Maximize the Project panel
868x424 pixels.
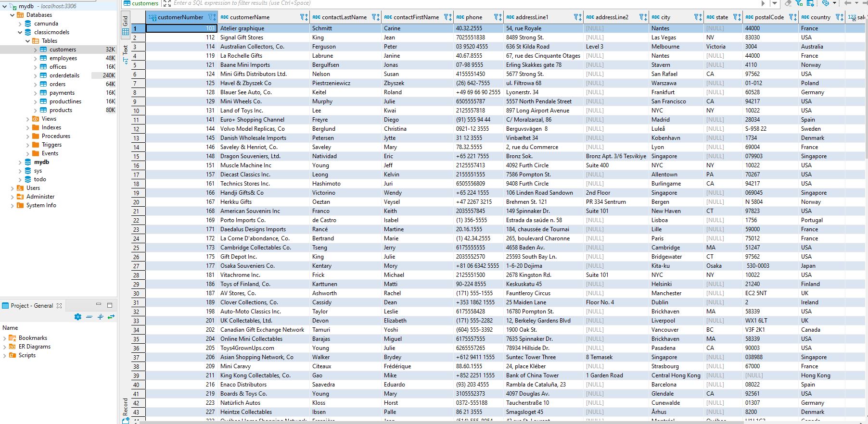[110, 305]
